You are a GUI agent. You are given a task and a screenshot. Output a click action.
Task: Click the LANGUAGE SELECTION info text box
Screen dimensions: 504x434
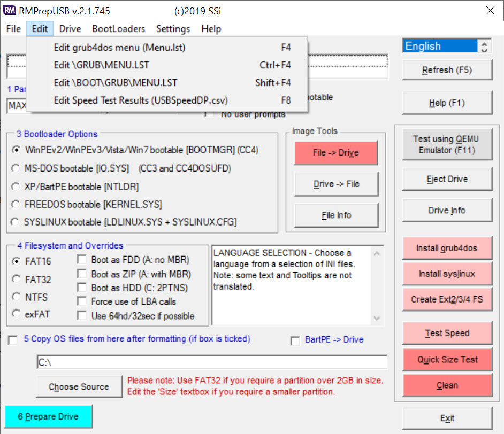pos(291,286)
